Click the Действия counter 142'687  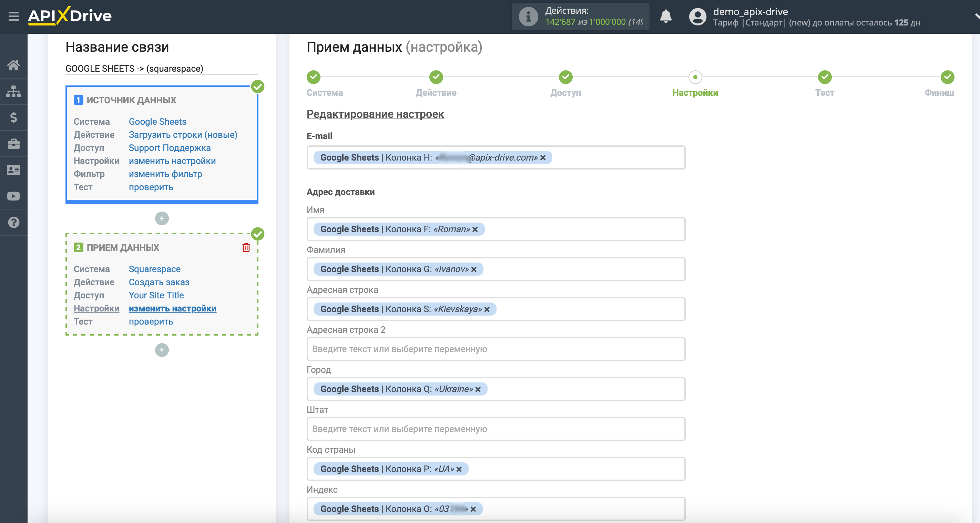(x=560, y=22)
